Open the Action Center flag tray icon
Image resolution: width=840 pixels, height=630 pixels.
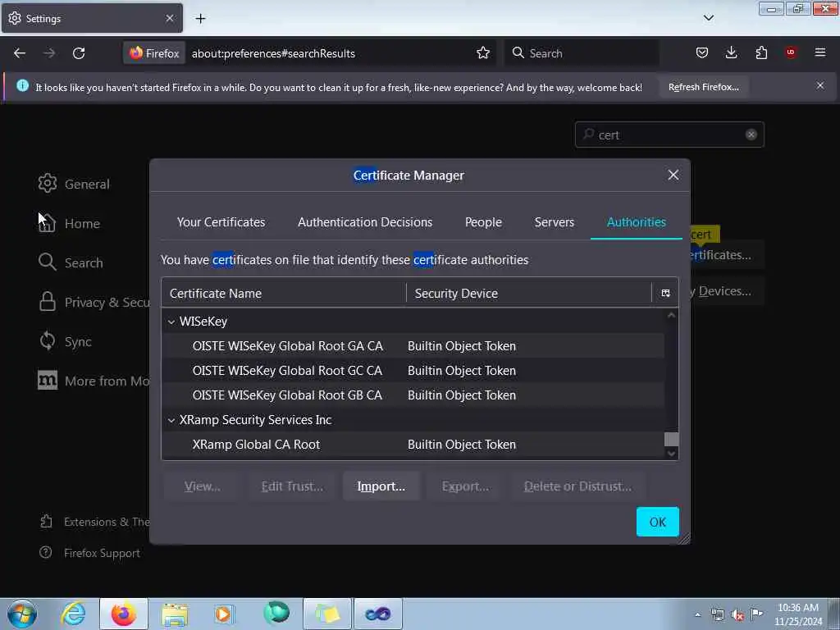[756, 614]
